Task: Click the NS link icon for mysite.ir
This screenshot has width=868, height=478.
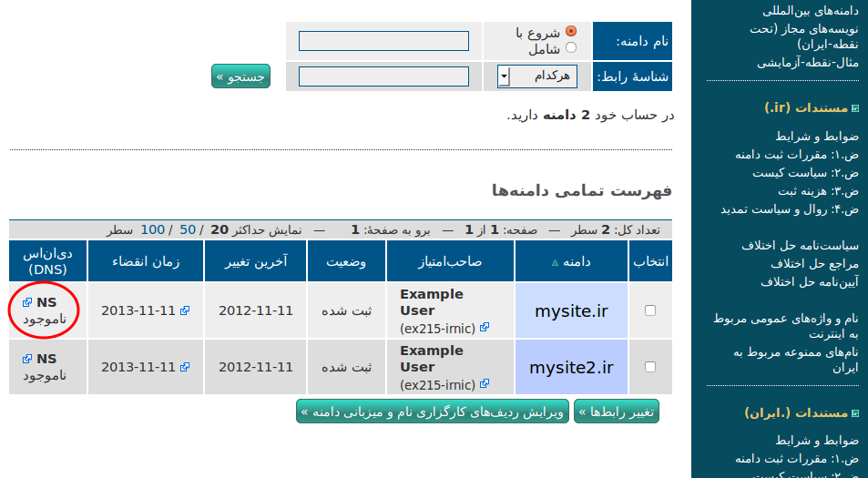Action: [x=27, y=302]
